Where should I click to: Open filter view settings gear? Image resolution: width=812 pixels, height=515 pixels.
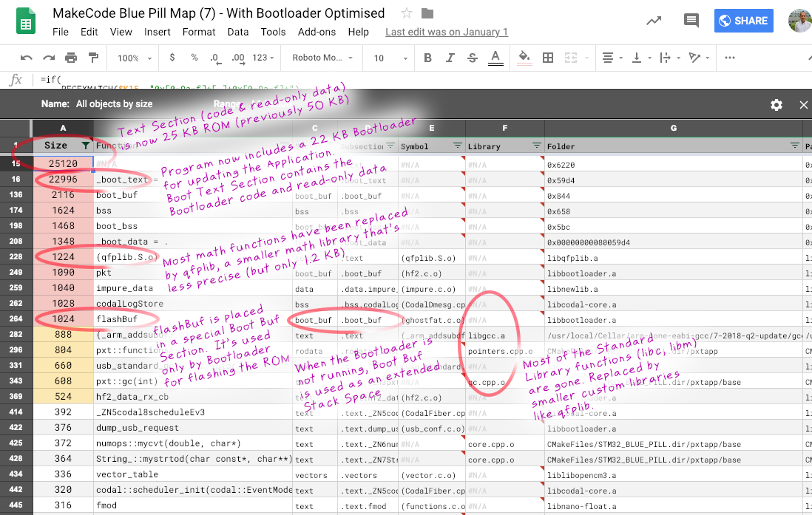pos(777,105)
